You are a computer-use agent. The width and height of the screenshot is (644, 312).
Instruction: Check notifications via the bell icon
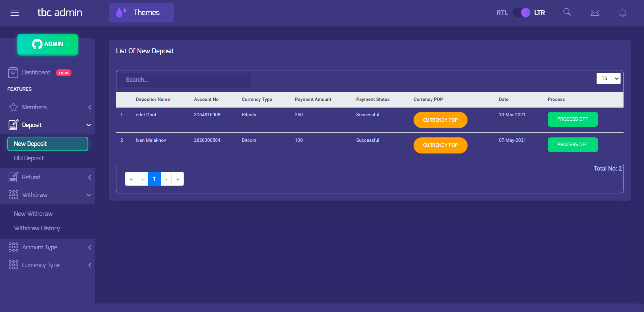tap(623, 13)
